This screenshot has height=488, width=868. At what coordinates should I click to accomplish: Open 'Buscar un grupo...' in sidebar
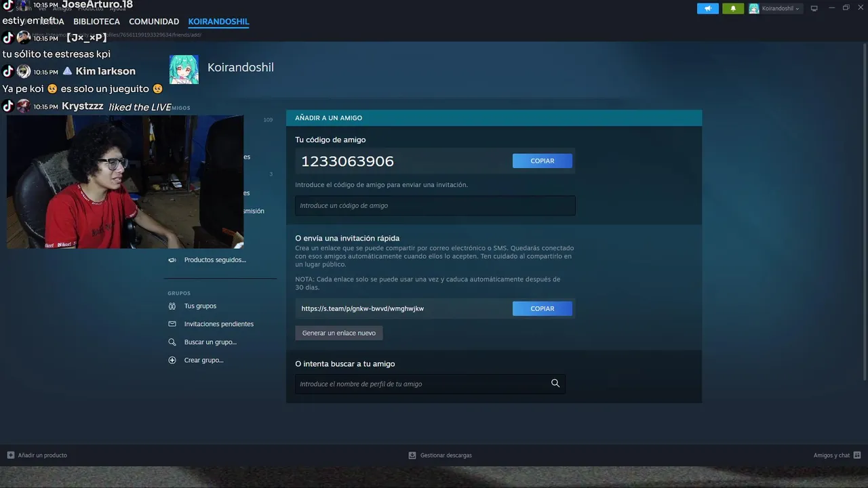point(210,342)
